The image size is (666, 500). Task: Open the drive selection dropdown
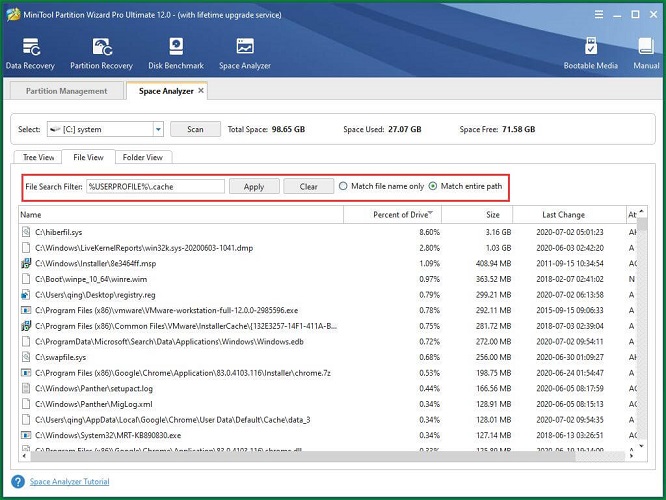[x=158, y=129]
